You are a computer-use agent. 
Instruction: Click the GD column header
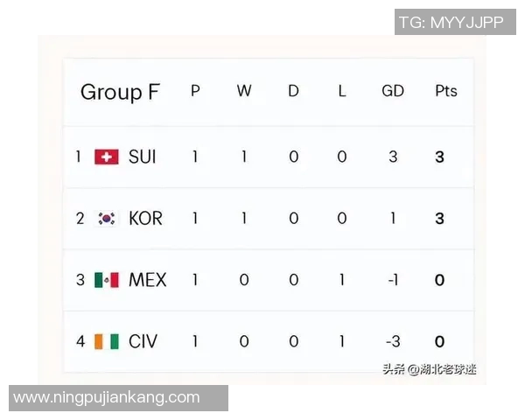[x=392, y=91]
